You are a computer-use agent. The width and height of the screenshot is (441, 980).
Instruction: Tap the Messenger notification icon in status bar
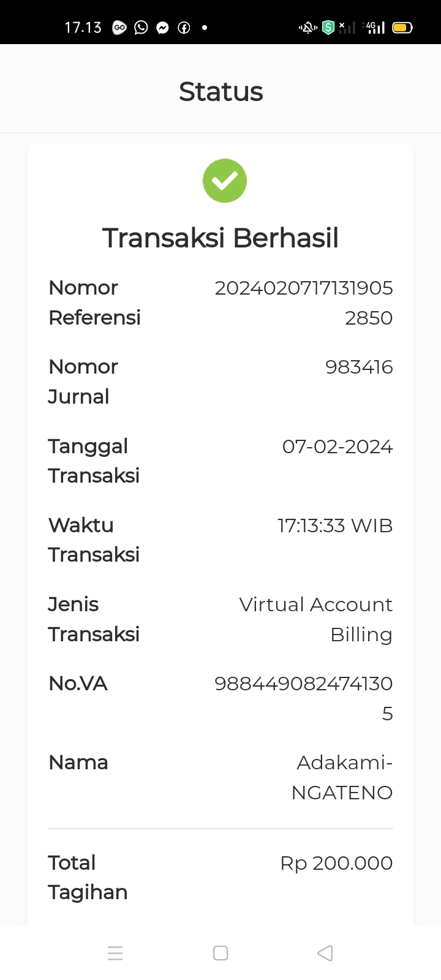click(162, 28)
